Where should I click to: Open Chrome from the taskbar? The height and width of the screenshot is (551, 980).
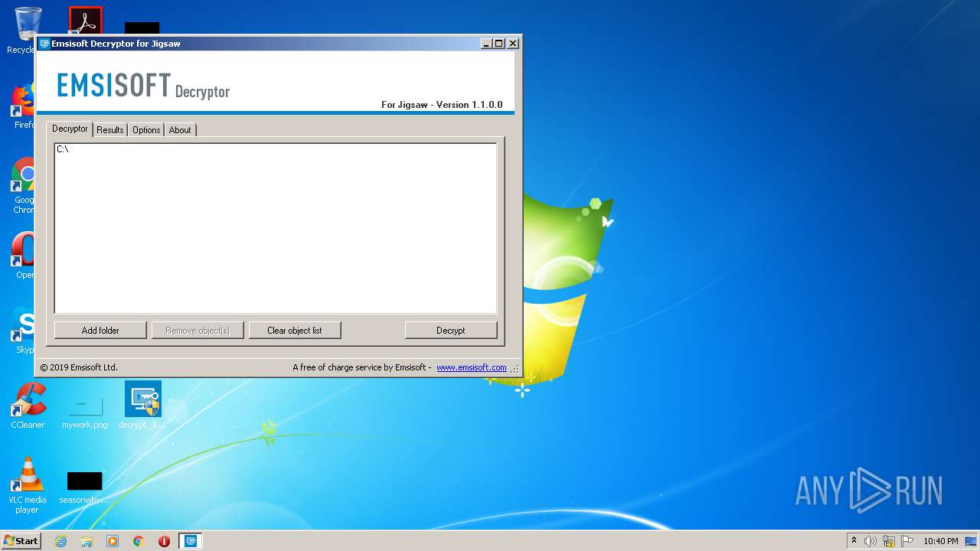tap(139, 541)
